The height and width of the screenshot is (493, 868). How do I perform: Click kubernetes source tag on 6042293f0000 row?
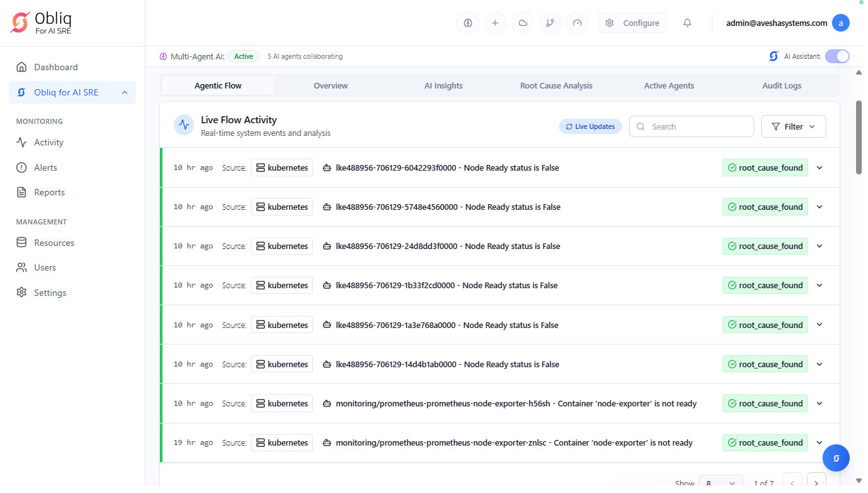pos(282,167)
